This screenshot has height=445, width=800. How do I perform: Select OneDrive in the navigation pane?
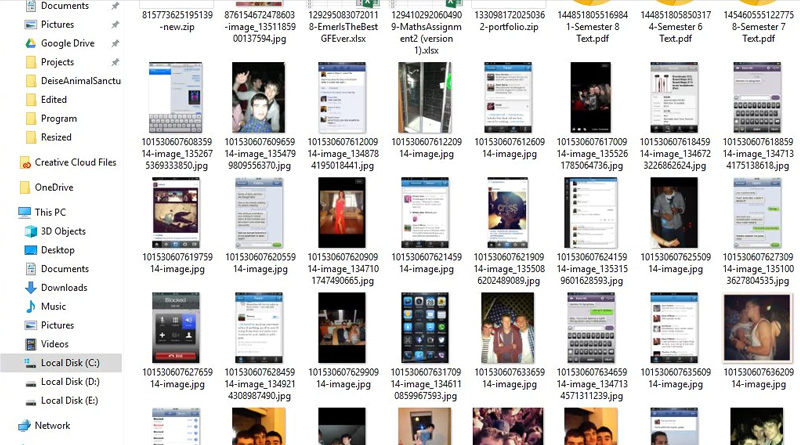pyautogui.click(x=54, y=187)
